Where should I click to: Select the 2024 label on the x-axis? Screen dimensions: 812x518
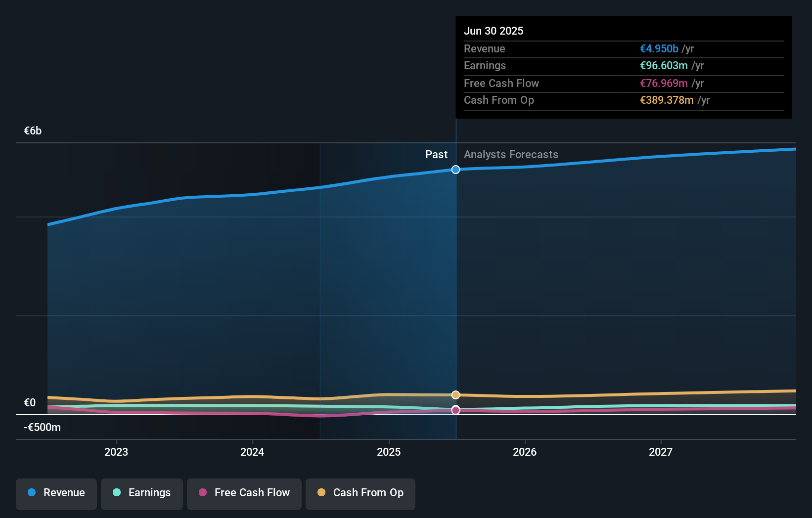[252, 451]
